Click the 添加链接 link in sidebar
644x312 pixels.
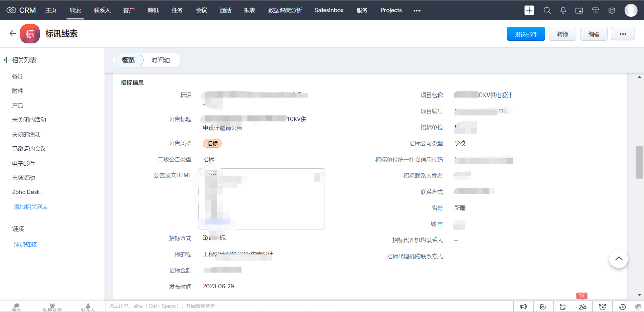click(25, 244)
